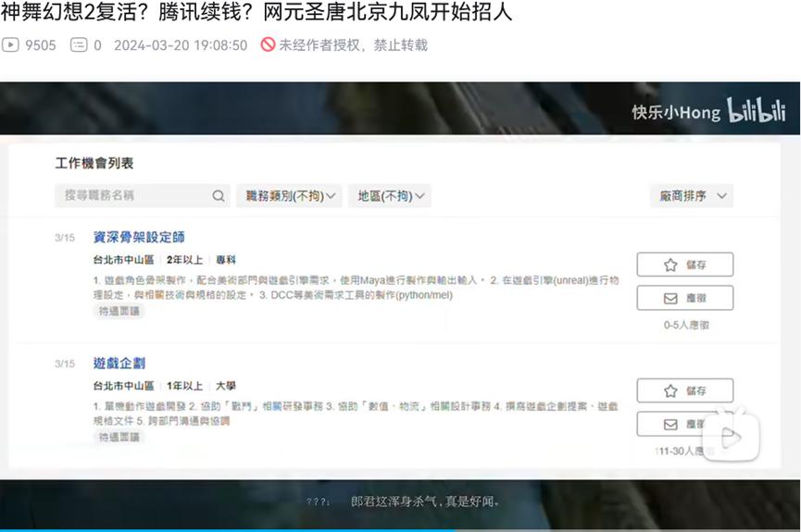
Task: Open the 遊戲企劃 job listing
Action: 119,363
